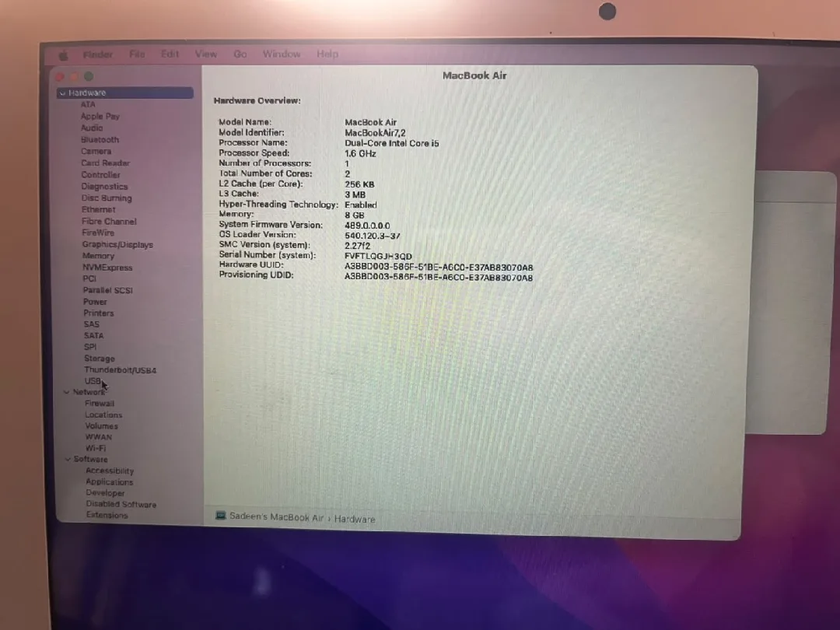Select Controller in the sidebar
Screen dimensions: 840x630
pos(100,175)
